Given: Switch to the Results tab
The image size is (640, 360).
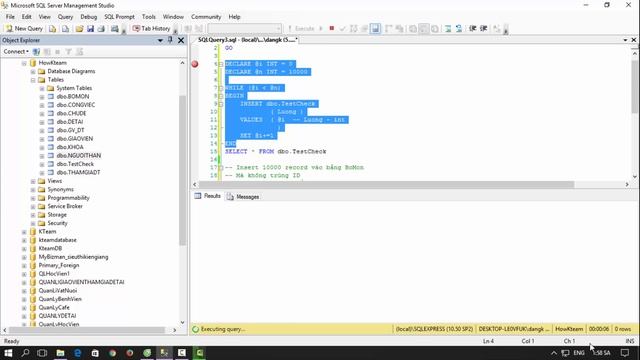Looking at the screenshot, I should pos(208,196).
